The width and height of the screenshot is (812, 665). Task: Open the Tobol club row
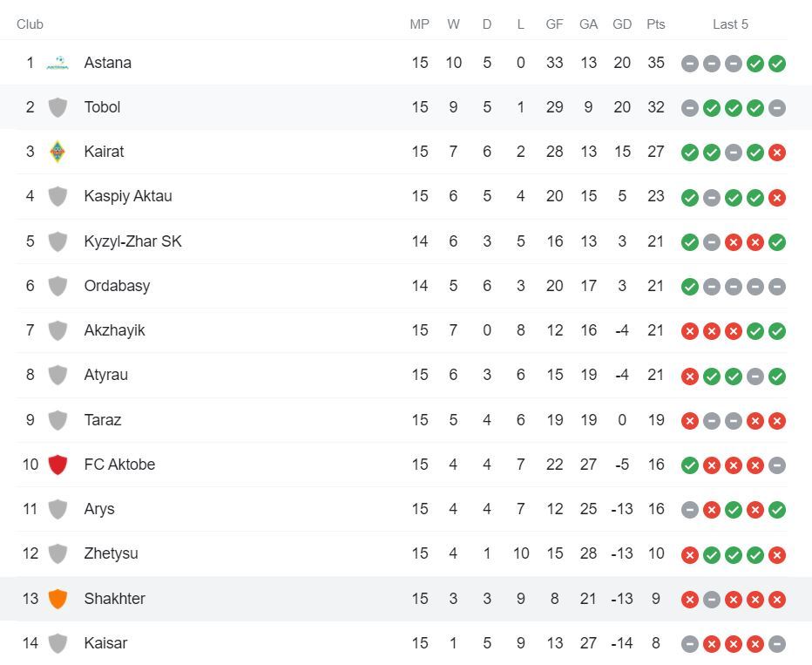tap(406, 107)
